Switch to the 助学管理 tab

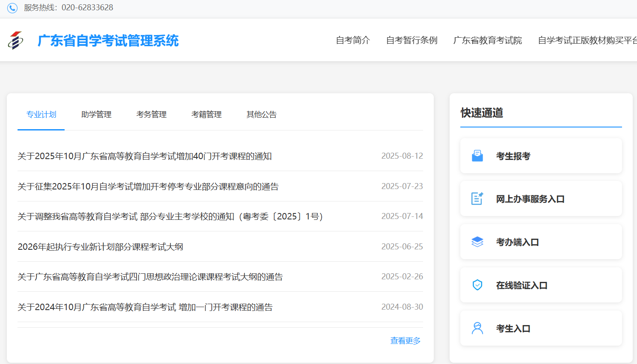click(x=96, y=114)
